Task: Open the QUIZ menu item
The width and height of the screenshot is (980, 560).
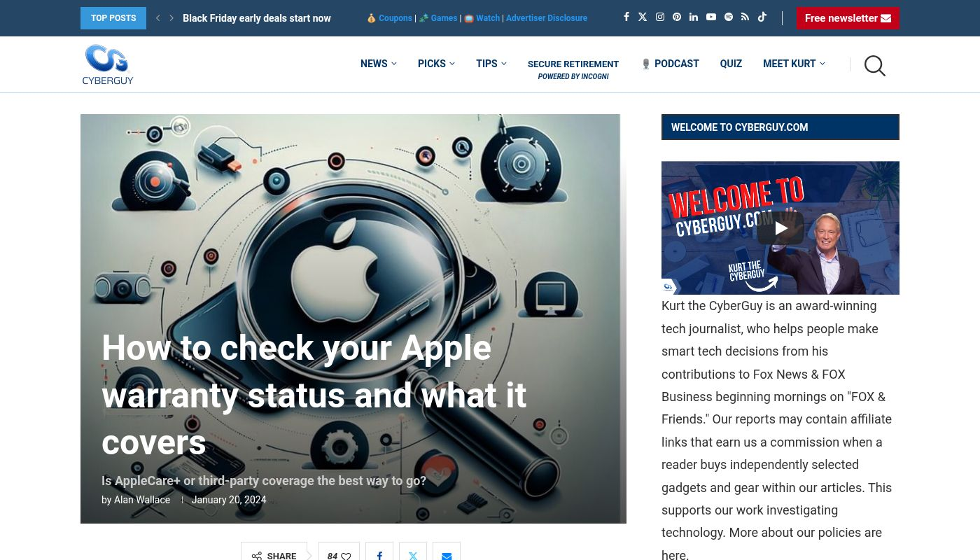Action: pos(730,64)
